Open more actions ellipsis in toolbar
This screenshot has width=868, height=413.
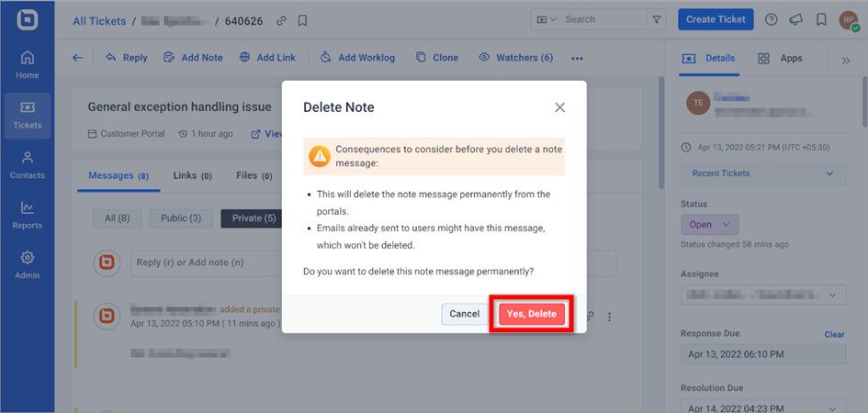coord(578,58)
